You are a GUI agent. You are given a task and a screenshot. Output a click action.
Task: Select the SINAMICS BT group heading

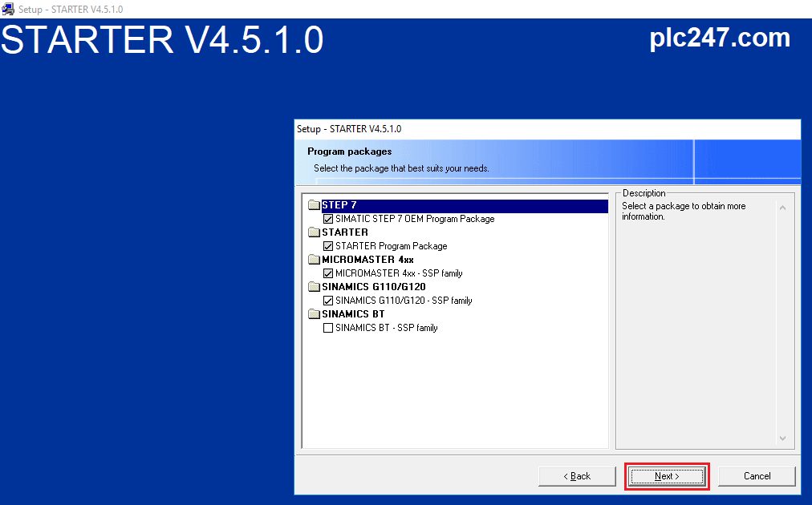pos(353,314)
